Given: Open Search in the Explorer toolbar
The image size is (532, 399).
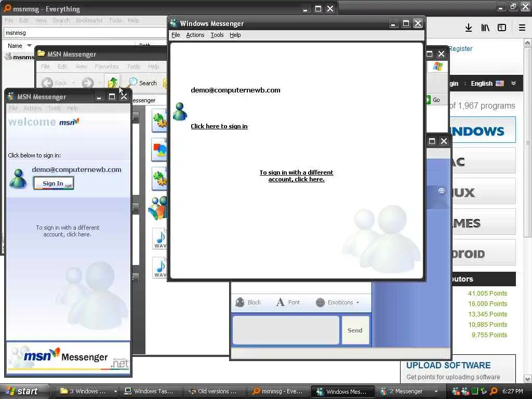Looking at the screenshot, I should pyautogui.click(x=143, y=83).
